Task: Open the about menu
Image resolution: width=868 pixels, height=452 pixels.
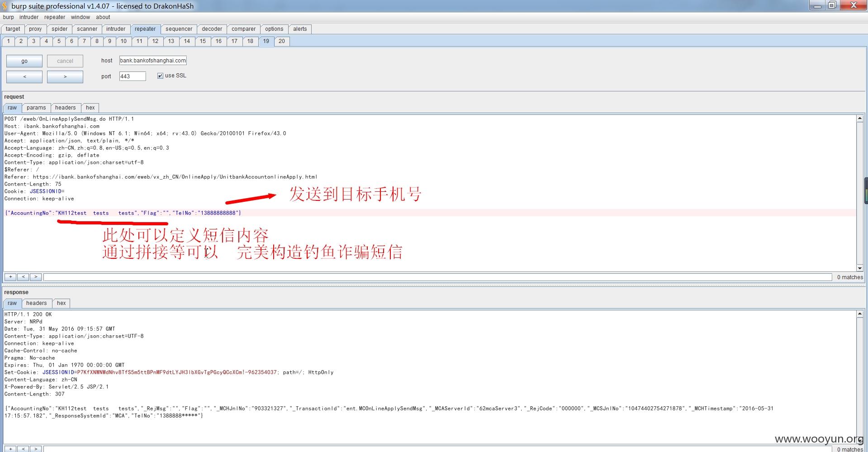Action: click(x=103, y=17)
